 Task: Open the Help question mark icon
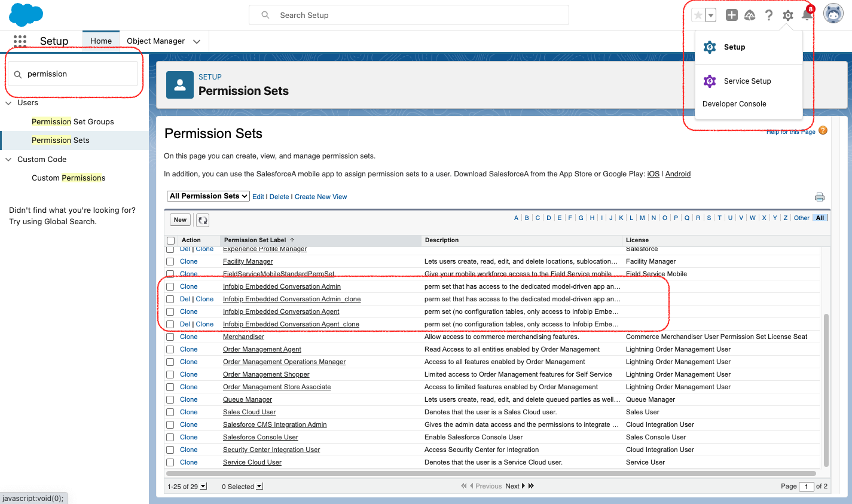click(769, 15)
